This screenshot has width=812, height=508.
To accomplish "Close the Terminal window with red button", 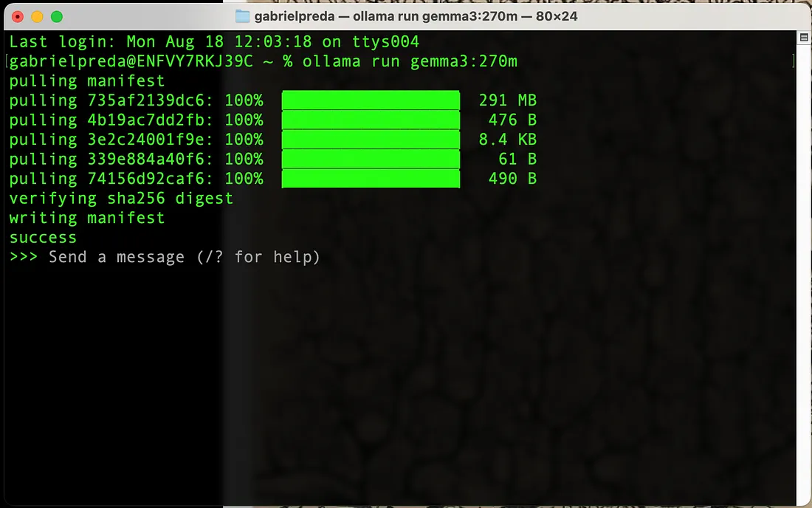I will pos(18,16).
